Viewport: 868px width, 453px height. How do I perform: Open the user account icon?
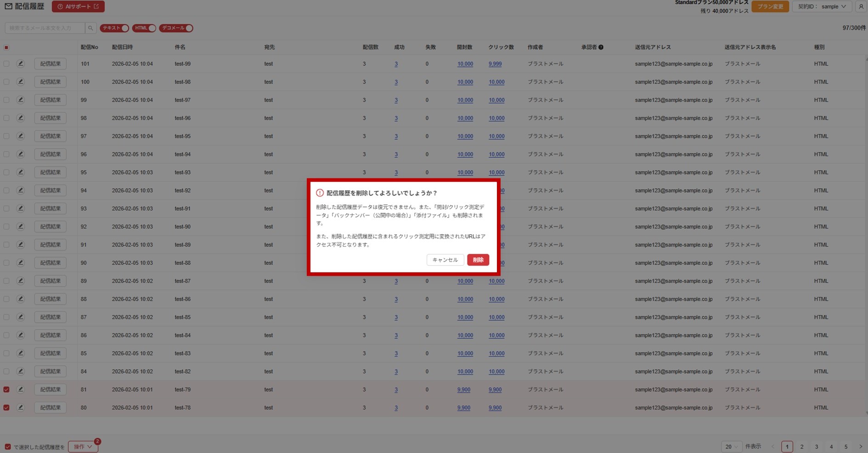tap(861, 6)
